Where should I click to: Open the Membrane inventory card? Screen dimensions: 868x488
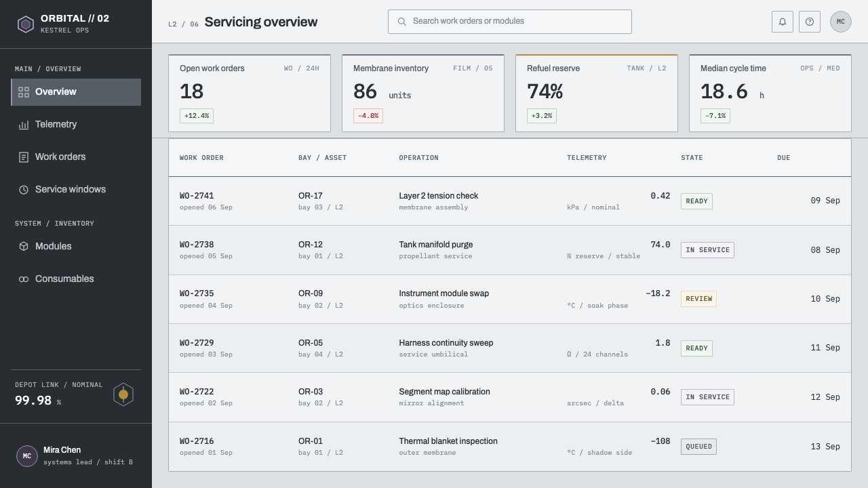tap(423, 93)
